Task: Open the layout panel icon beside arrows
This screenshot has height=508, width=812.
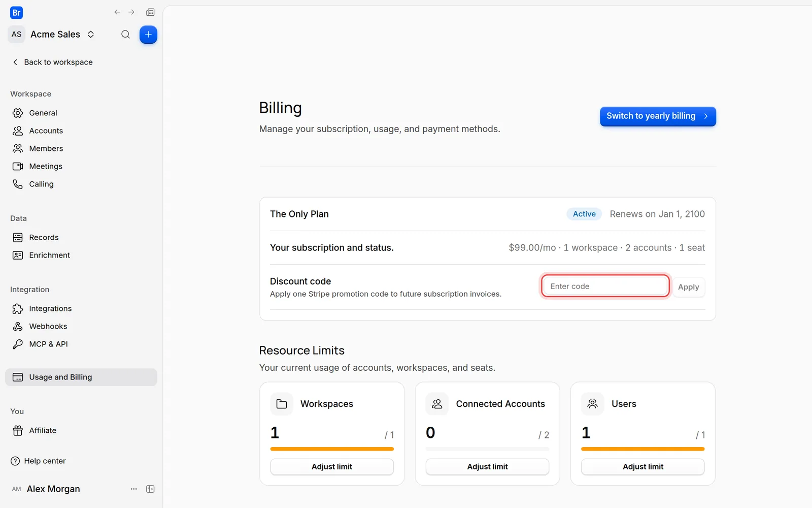Action: click(x=150, y=12)
